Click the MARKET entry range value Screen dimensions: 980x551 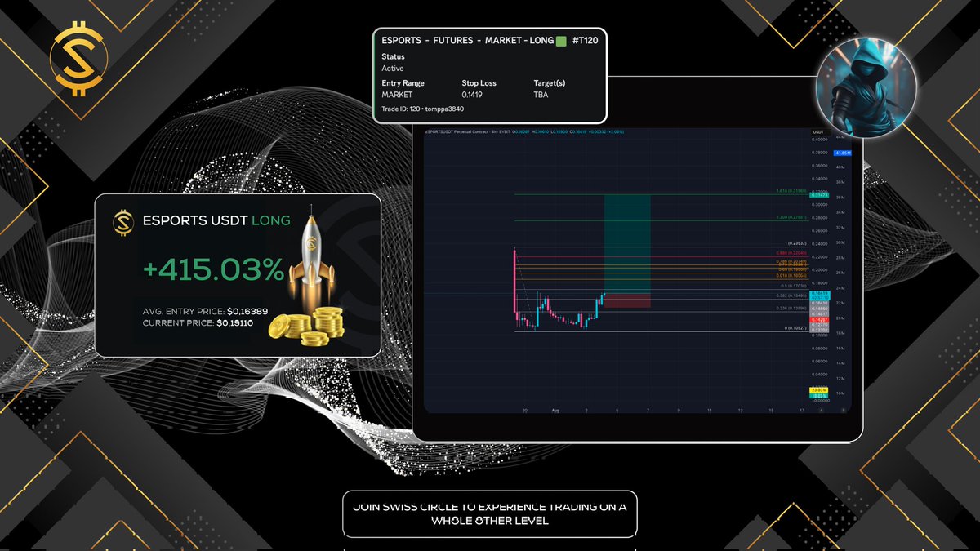(397, 95)
